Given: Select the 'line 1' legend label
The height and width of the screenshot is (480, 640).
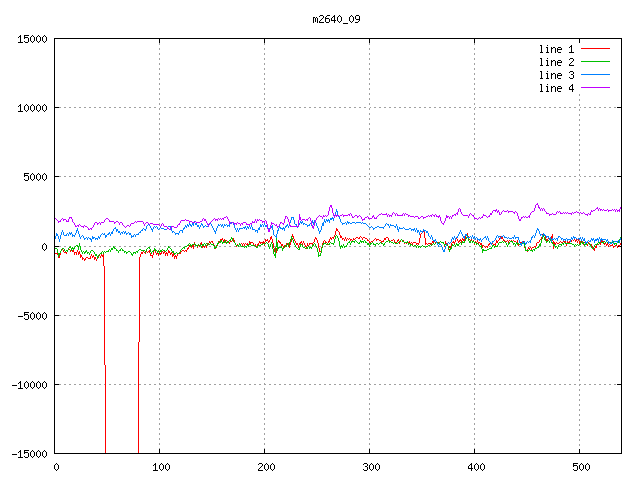Looking at the screenshot, I should click(x=557, y=49).
